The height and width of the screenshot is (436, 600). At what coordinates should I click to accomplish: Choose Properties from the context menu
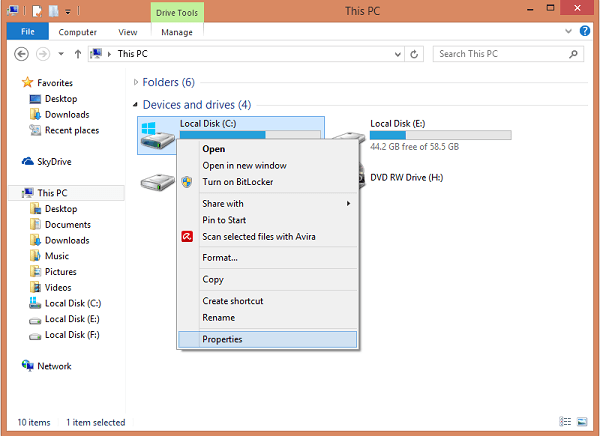click(267, 339)
